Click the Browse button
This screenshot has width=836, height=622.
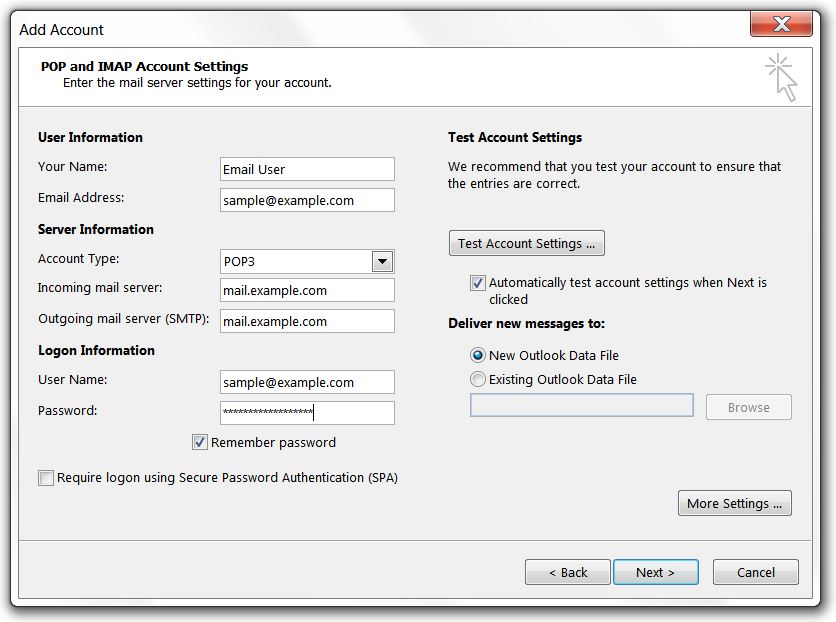pyautogui.click(x=748, y=407)
